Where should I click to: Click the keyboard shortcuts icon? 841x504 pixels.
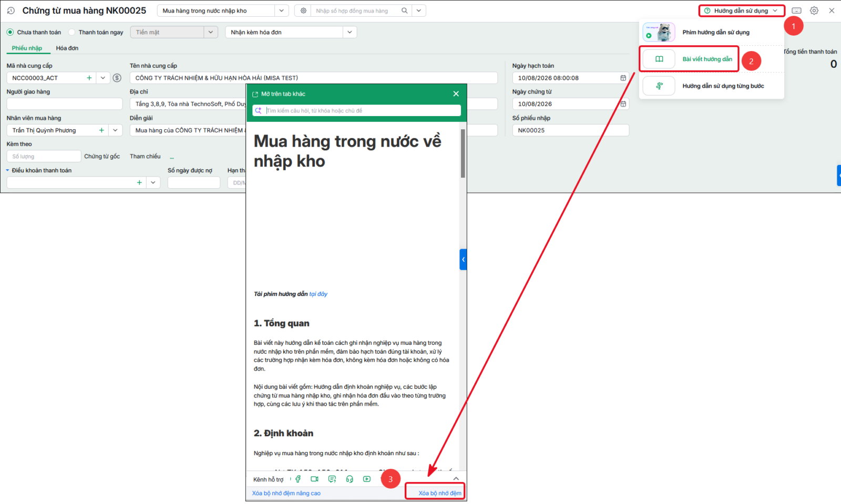797,11
